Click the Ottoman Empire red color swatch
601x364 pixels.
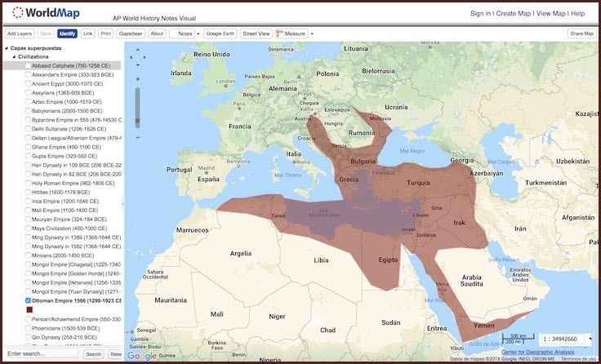coord(29,310)
